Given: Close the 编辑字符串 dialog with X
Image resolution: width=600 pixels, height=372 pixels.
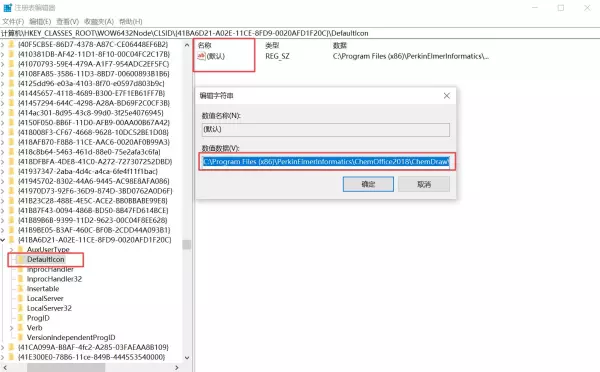Looking at the screenshot, I should pyautogui.click(x=447, y=96).
